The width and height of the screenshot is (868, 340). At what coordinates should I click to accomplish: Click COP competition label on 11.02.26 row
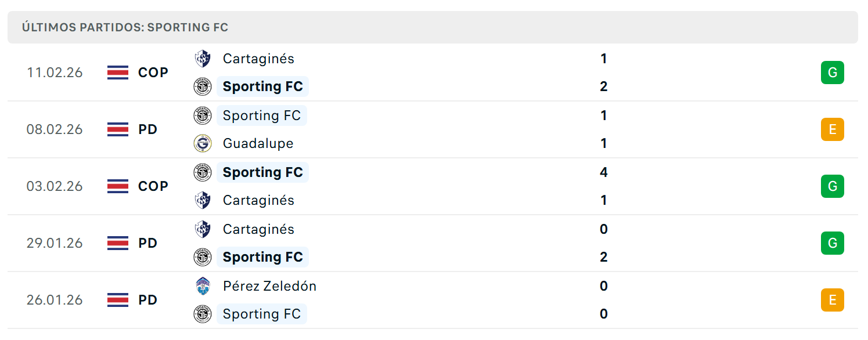tap(153, 73)
